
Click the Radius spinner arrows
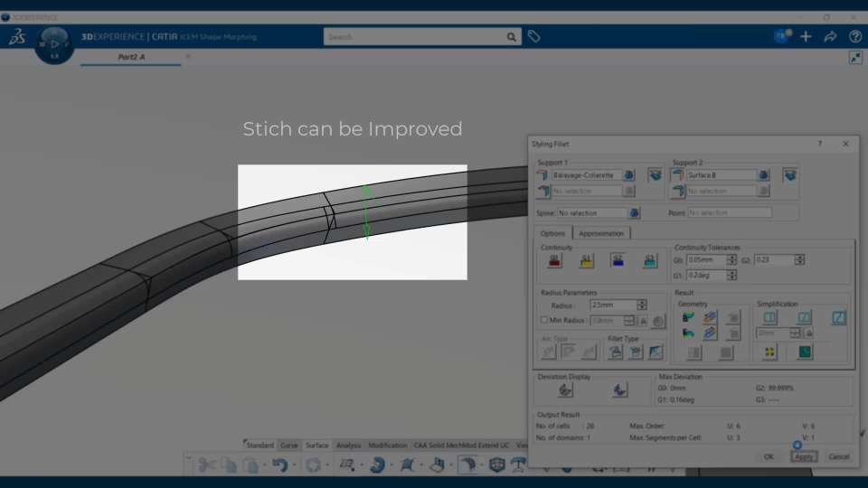tap(642, 305)
